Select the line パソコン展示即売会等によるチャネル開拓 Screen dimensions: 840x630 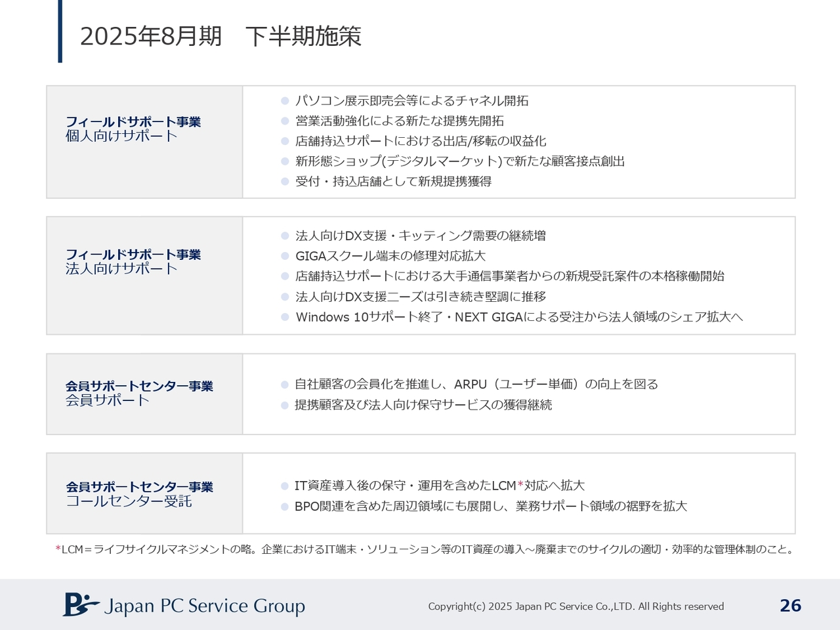click(x=411, y=100)
